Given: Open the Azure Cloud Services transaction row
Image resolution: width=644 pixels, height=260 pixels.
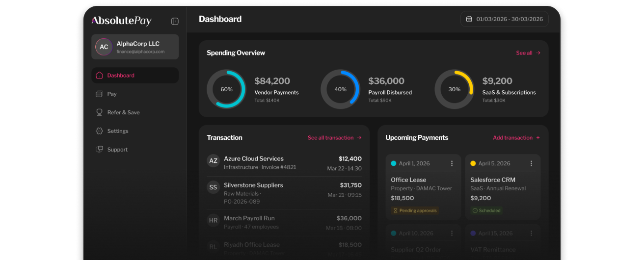Looking at the screenshot, I should click(284, 163).
